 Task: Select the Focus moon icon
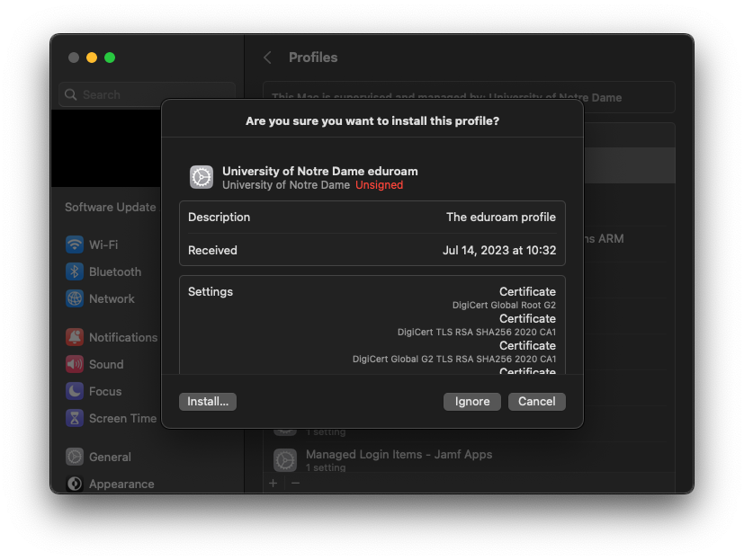[75, 391]
